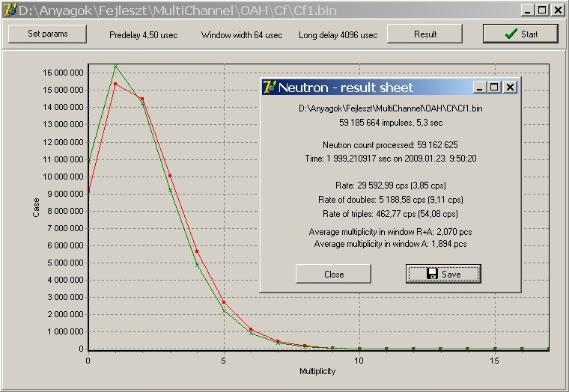Click the Window width 64 usec label
This screenshot has width=569, height=392.
(x=242, y=35)
